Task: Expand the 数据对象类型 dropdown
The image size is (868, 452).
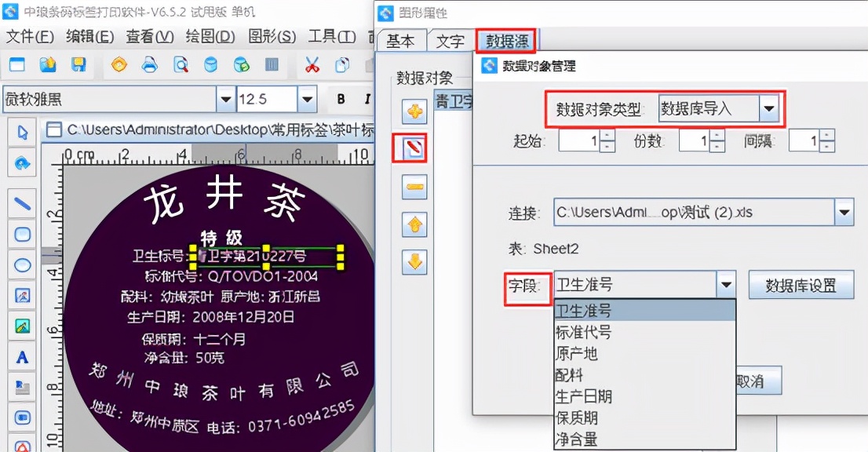Action: (769, 109)
